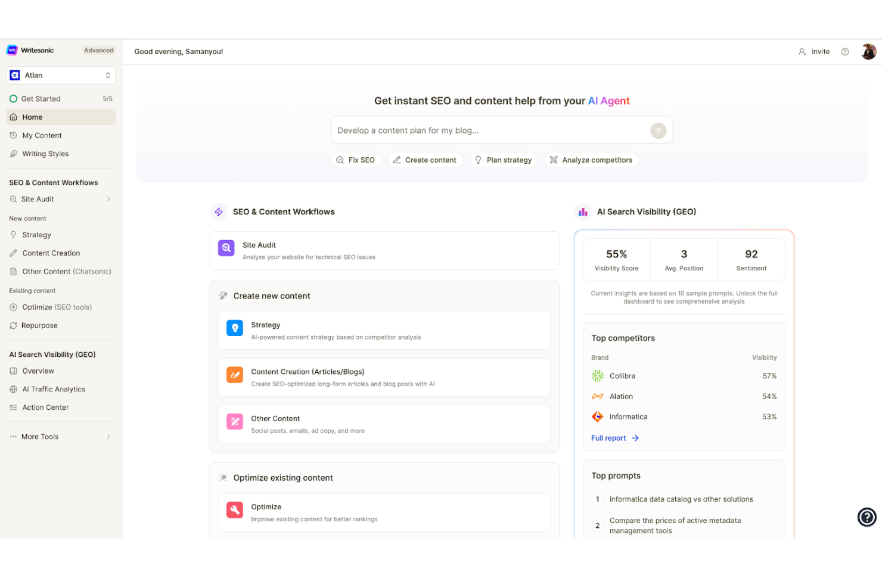Screen dimensions: 882x588
Task: Click the red Optimize card icon
Action: tap(235, 510)
